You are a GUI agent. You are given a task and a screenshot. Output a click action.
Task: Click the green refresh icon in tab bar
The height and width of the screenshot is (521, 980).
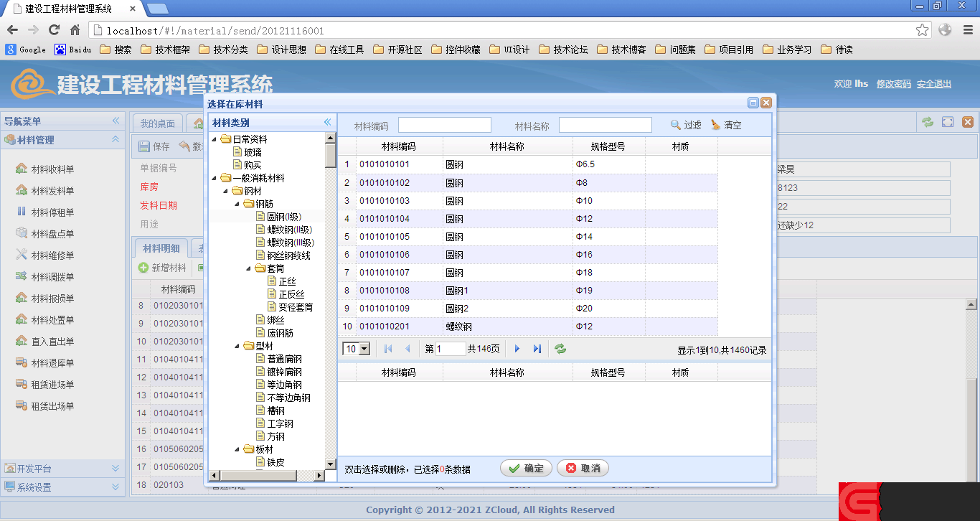(x=928, y=122)
